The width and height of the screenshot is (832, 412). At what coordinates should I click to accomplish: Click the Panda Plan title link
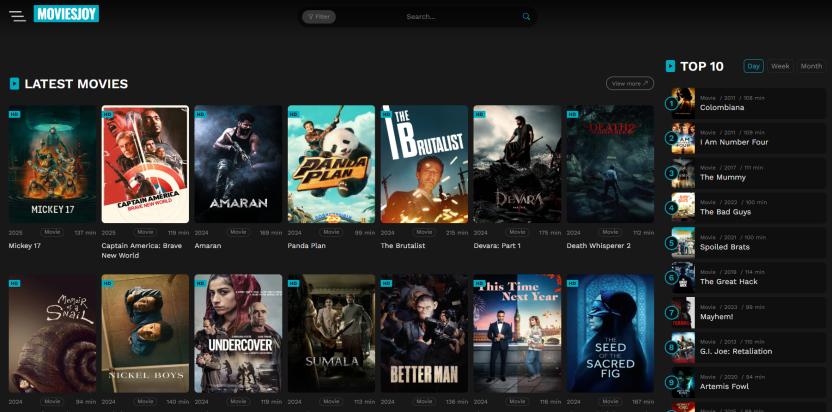307,246
